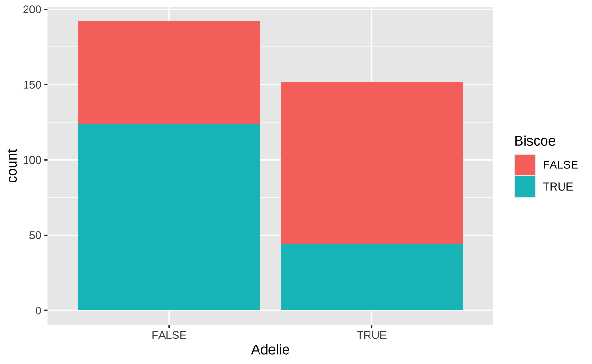
Task: Click the red segment of the Adelie TRUE bar
Action: point(372,163)
